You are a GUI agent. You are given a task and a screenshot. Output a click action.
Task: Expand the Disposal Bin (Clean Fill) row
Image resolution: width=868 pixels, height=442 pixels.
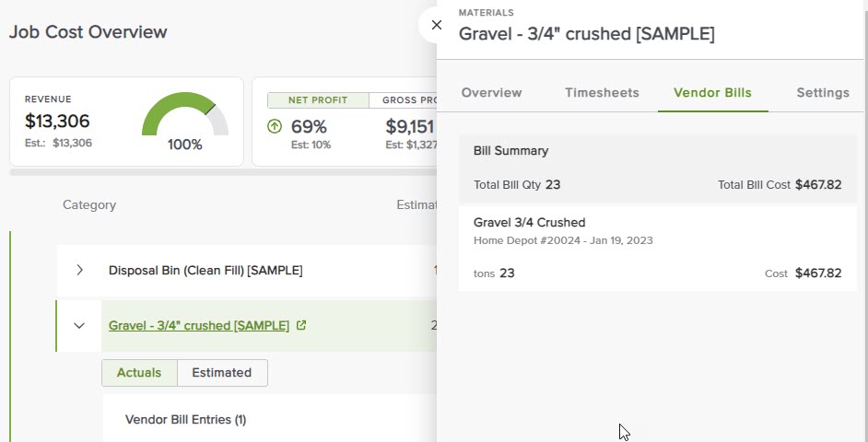click(80, 270)
